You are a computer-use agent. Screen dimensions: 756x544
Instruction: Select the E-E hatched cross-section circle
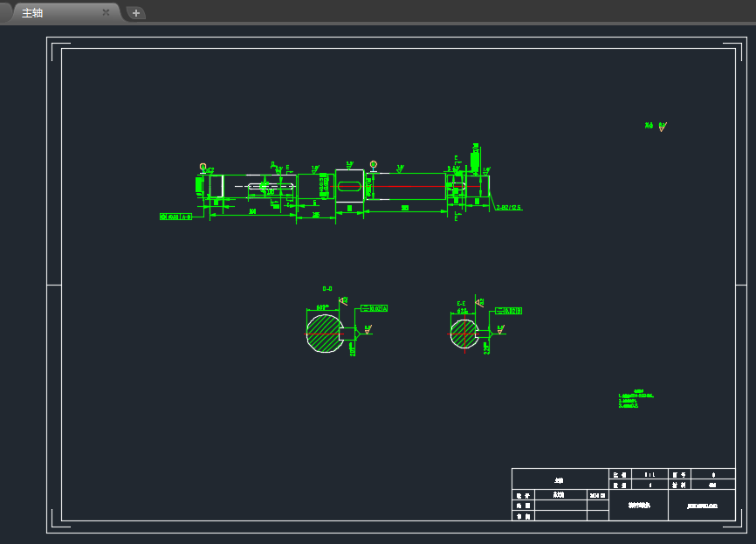464,334
